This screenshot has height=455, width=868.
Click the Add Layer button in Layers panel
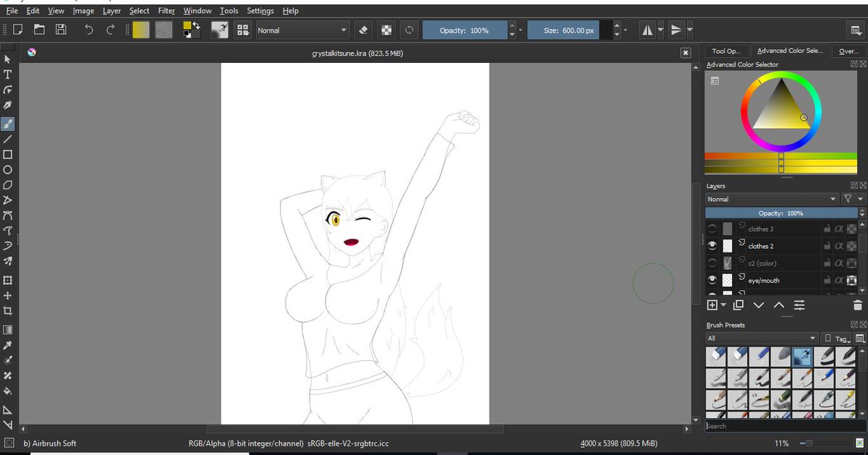[x=712, y=305]
